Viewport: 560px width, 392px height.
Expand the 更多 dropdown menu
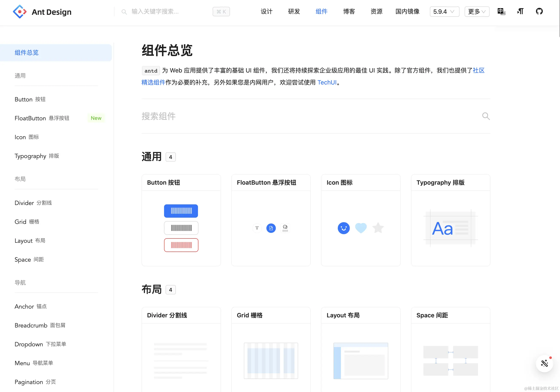[x=477, y=11]
